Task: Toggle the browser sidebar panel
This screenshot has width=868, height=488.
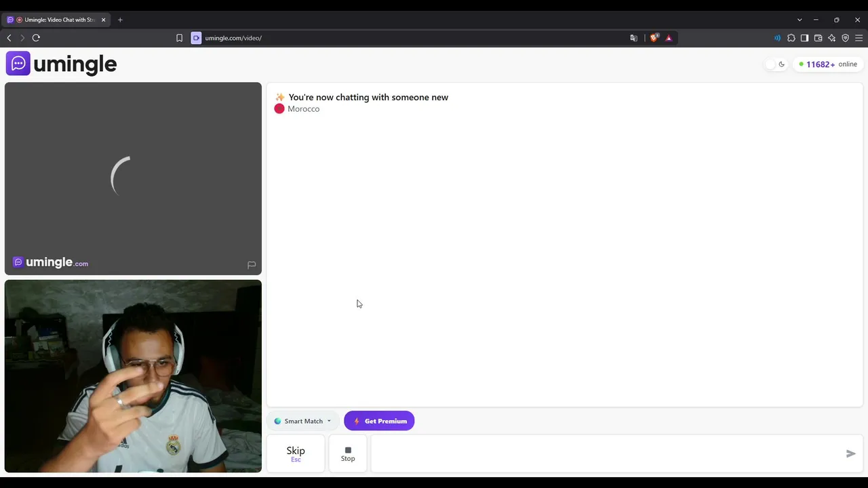Action: [804, 38]
